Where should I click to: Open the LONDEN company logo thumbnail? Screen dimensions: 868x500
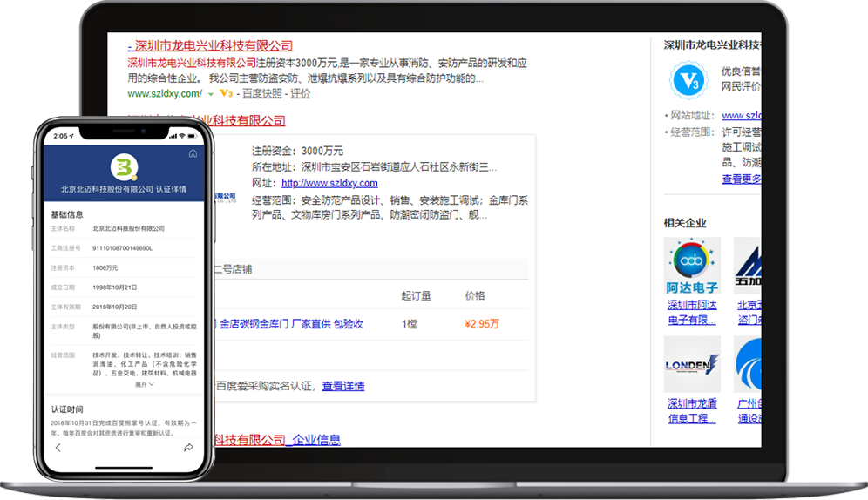point(692,364)
